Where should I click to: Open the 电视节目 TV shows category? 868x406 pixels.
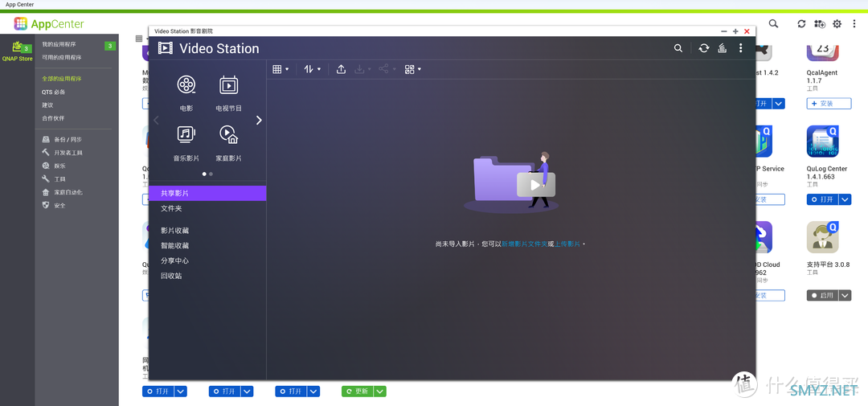coord(228,92)
